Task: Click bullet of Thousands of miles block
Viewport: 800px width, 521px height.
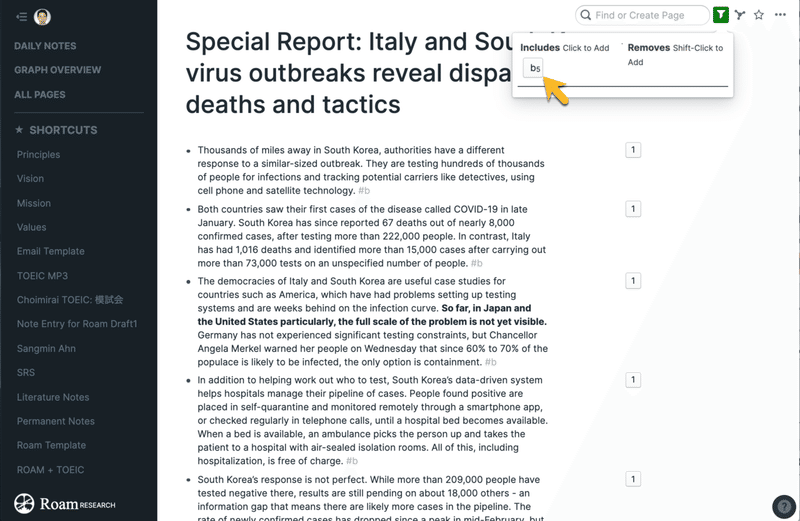Action: click(188, 151)
